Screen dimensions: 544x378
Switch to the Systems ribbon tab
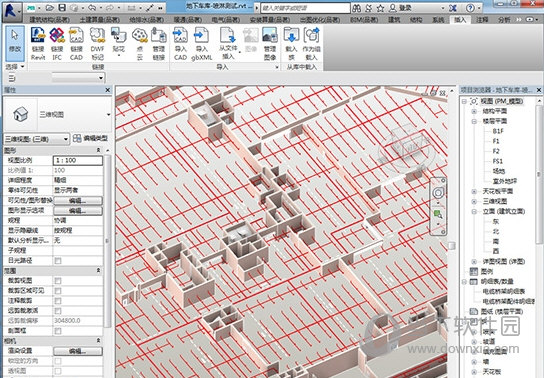point(438,20)
